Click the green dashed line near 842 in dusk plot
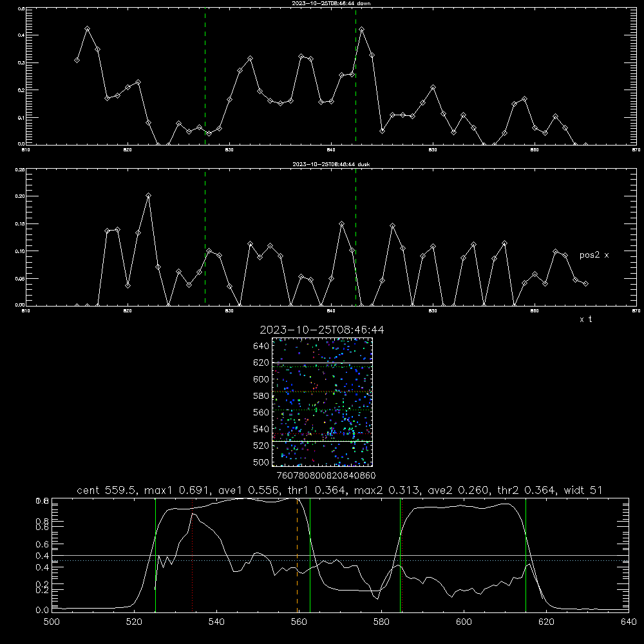 click(x=355, y=238)
